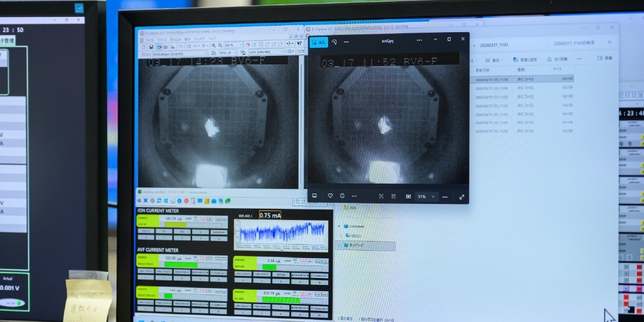Click the Edit image button in Photos
This screenshot has width=644, height=322.
[x=319, y=42]
